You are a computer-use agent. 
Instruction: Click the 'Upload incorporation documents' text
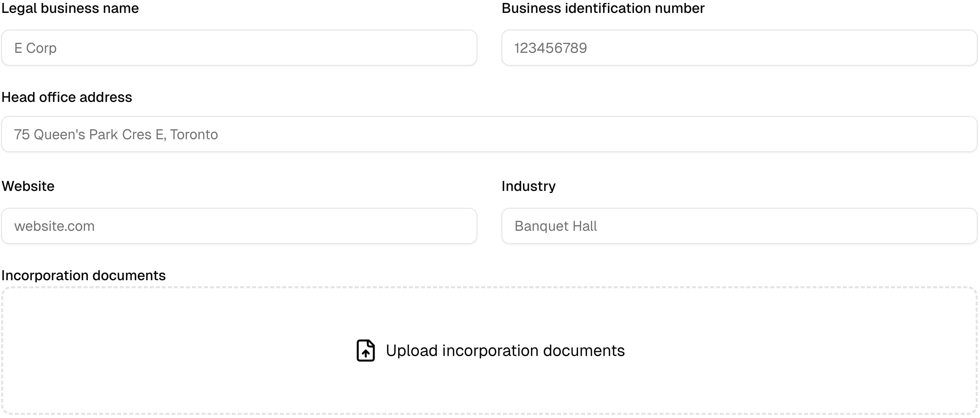coord(505,351)
